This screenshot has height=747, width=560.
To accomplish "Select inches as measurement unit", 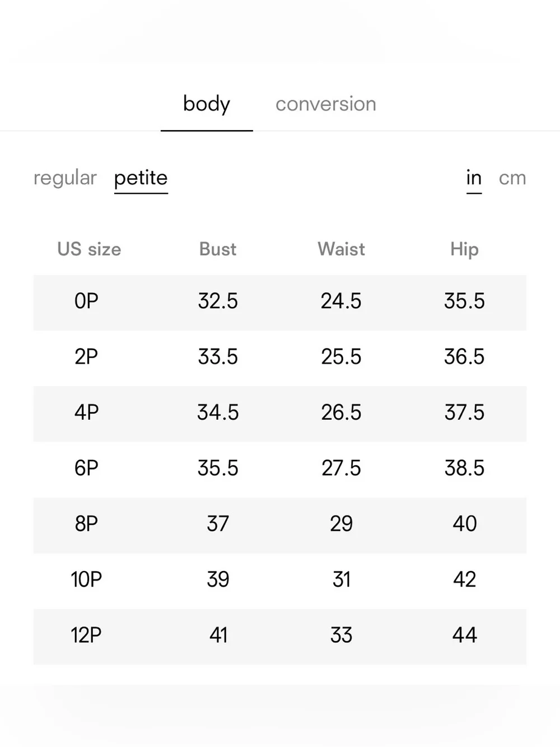I will click(474, 178).
